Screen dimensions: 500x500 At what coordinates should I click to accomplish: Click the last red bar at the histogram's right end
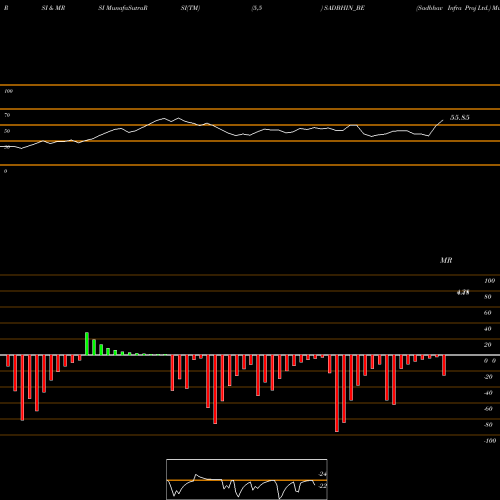[444, 366]
